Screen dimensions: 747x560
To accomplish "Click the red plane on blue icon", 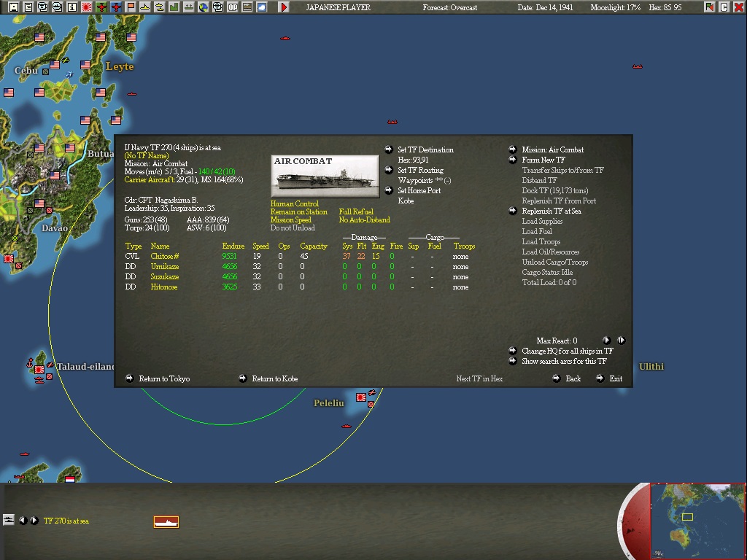I will [x=116, y=7].
